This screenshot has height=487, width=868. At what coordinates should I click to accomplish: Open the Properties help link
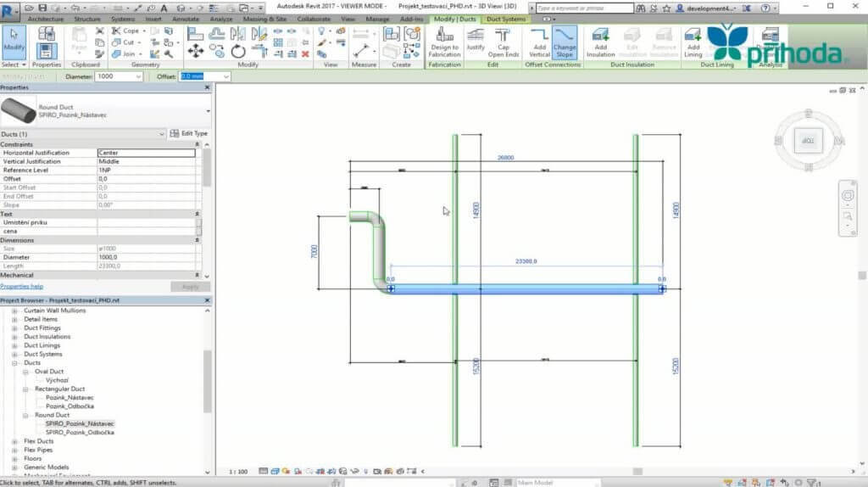coord(21,286)
